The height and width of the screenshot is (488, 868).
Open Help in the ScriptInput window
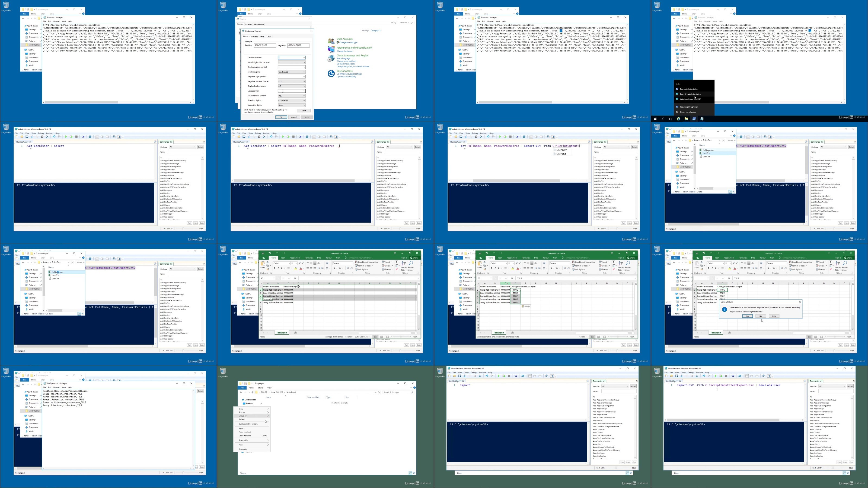coord(414,388)
